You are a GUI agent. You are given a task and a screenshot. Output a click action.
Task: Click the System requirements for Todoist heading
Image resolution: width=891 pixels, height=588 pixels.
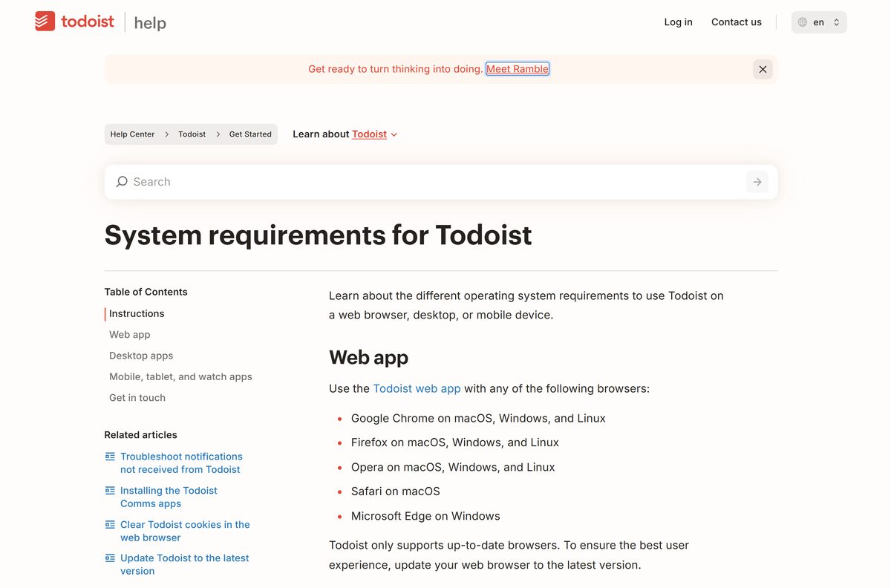[x=318, y=235]
